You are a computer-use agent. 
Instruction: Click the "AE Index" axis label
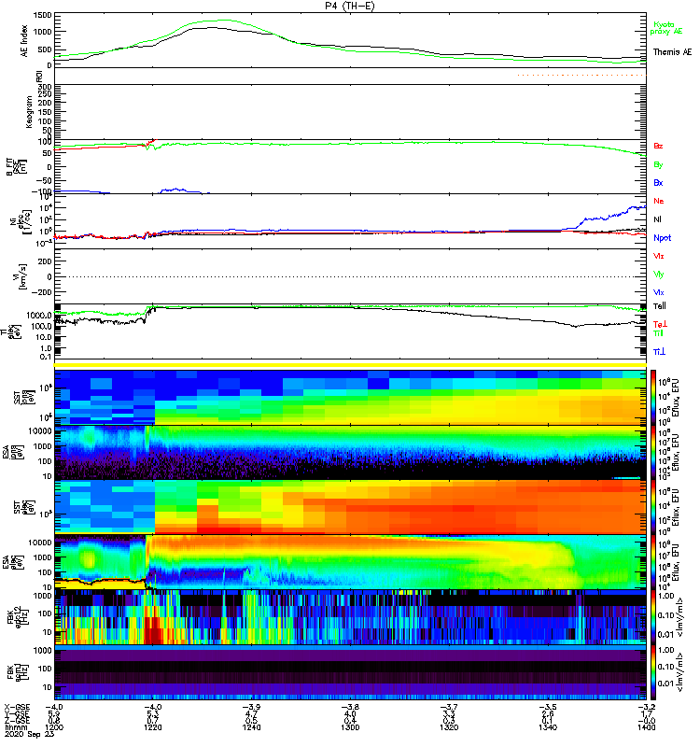click(25, 41)
